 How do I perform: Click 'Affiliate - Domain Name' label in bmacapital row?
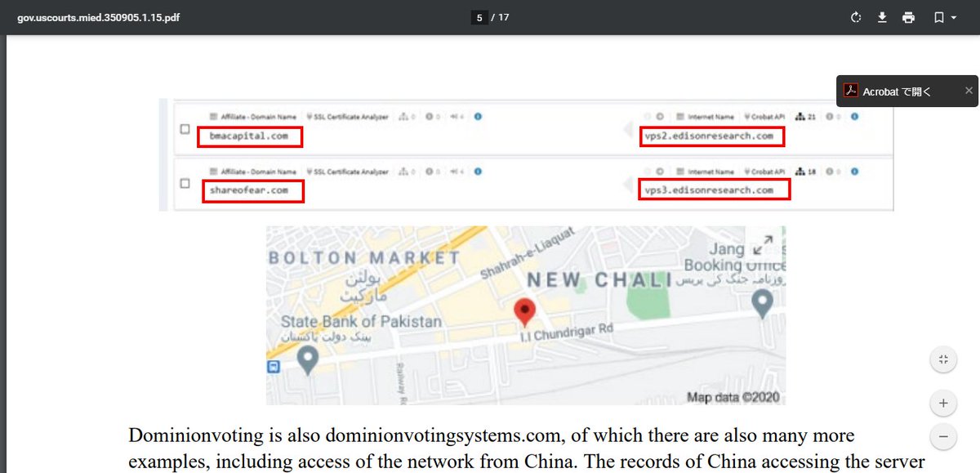258,117
